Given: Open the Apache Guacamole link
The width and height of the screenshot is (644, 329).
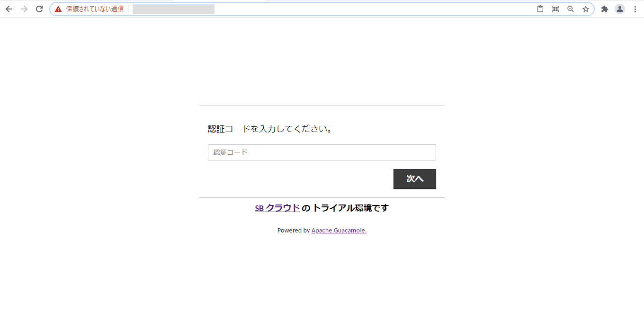Looking at the screenshot, I should [339, 231].
